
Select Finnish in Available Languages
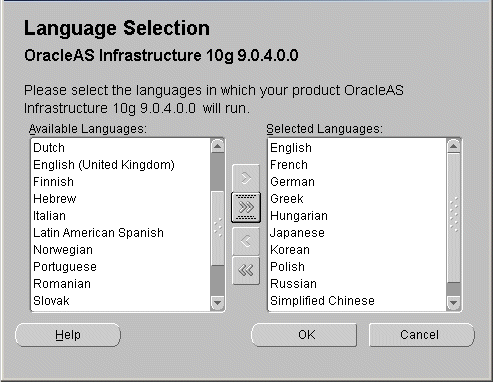pos(121,182)
